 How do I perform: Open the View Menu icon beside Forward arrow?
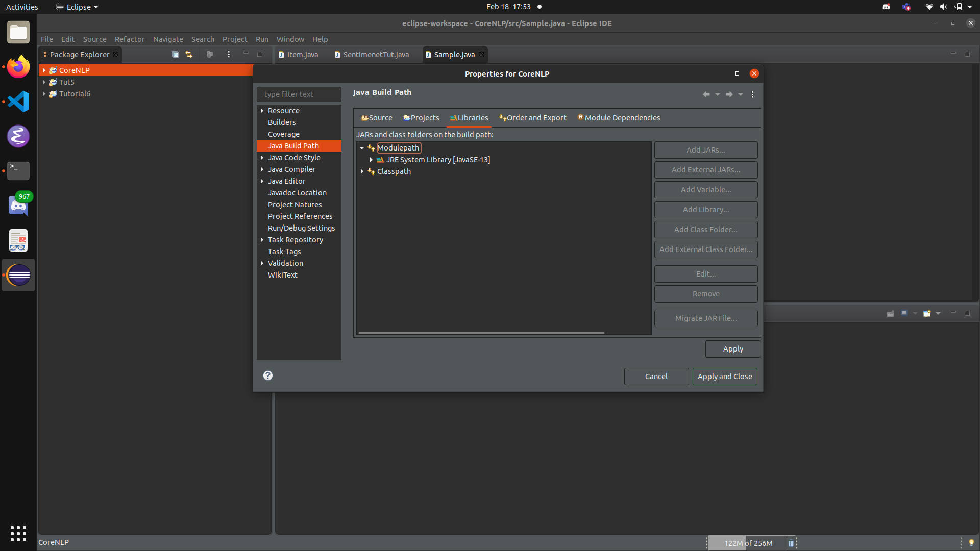click(x=752, y=94)
